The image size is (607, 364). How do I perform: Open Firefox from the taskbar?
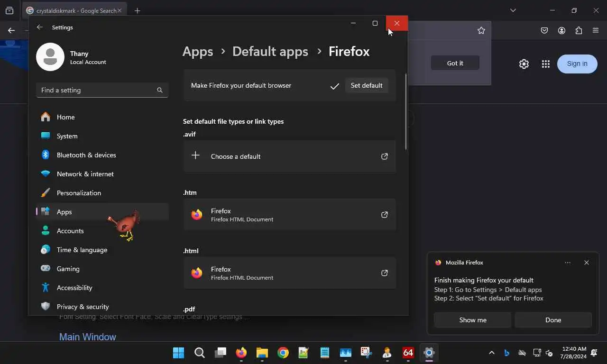[x=241, y=353]
